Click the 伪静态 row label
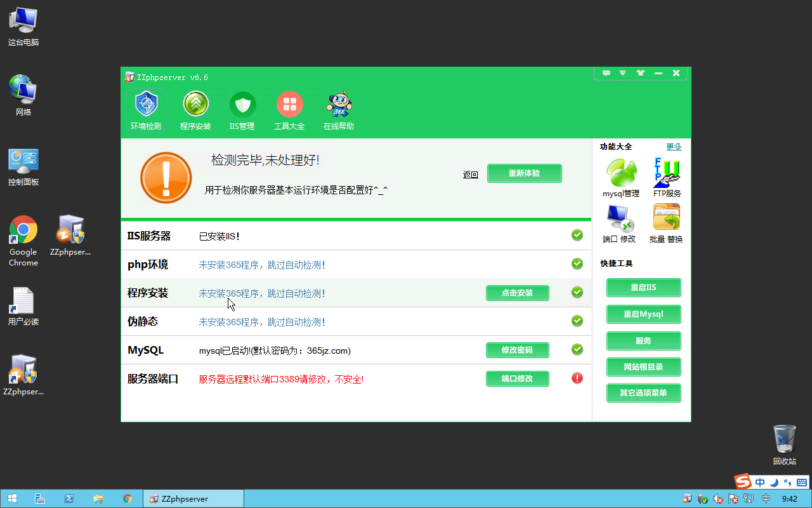This screenshot has height=508, width=812. (143, 322)
